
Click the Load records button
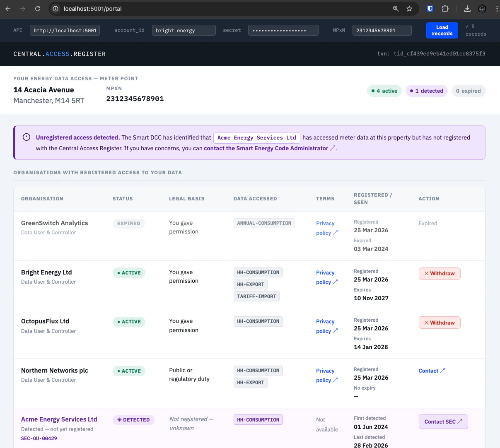click(442, 30)
